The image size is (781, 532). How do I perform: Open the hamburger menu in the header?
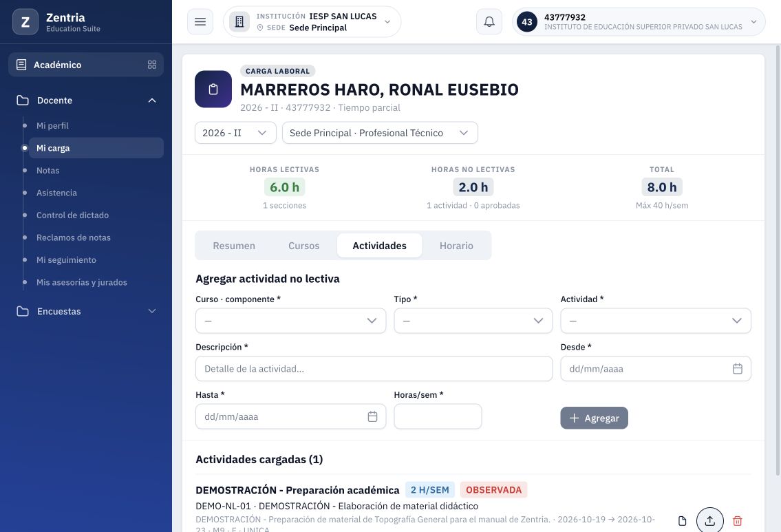point(200,22)
